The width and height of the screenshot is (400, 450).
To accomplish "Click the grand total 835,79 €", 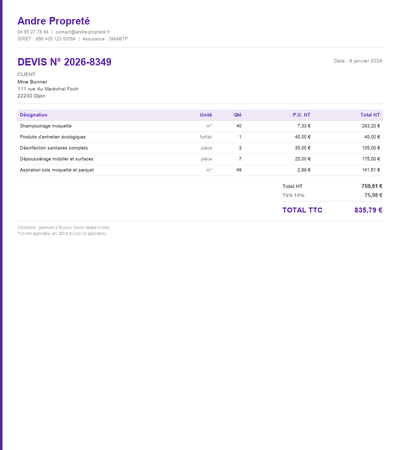I will [x=368, y=210].
